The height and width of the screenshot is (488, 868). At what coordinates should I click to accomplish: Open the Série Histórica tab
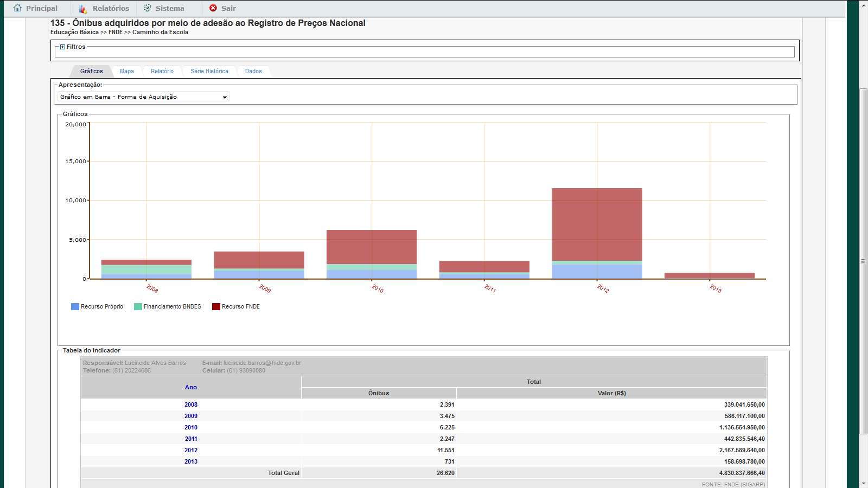pyautogui.click(x=209, y=71)
